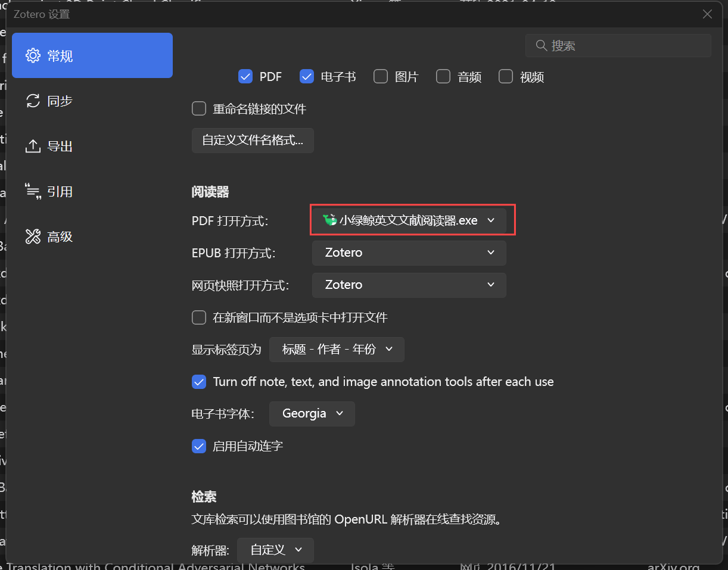The height and width of the screenshot is (570, 728).
Task: Check 重命名链接的文件 option
Action: pyautogui.click(x=199, y=108)
